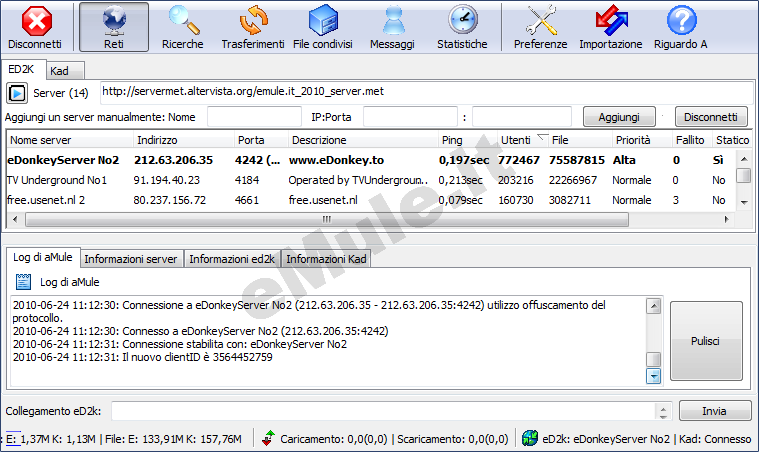
Task: Sort by Statico column header
Action: (732, 140)
